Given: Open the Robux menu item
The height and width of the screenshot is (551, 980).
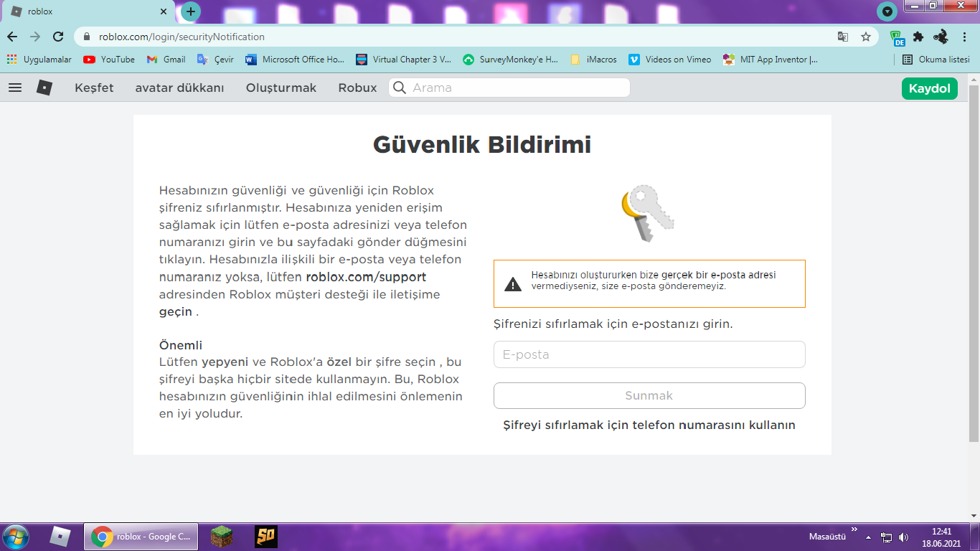Looking at the screenshot, I should [357, 88].
